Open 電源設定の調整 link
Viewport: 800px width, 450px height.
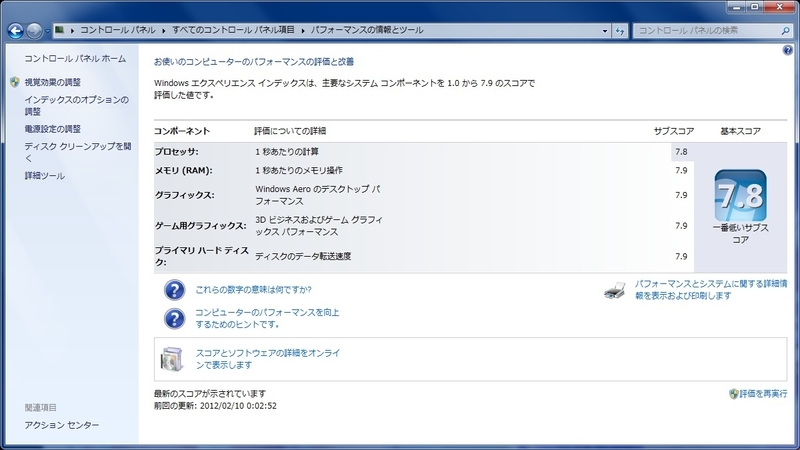[53, 129]
